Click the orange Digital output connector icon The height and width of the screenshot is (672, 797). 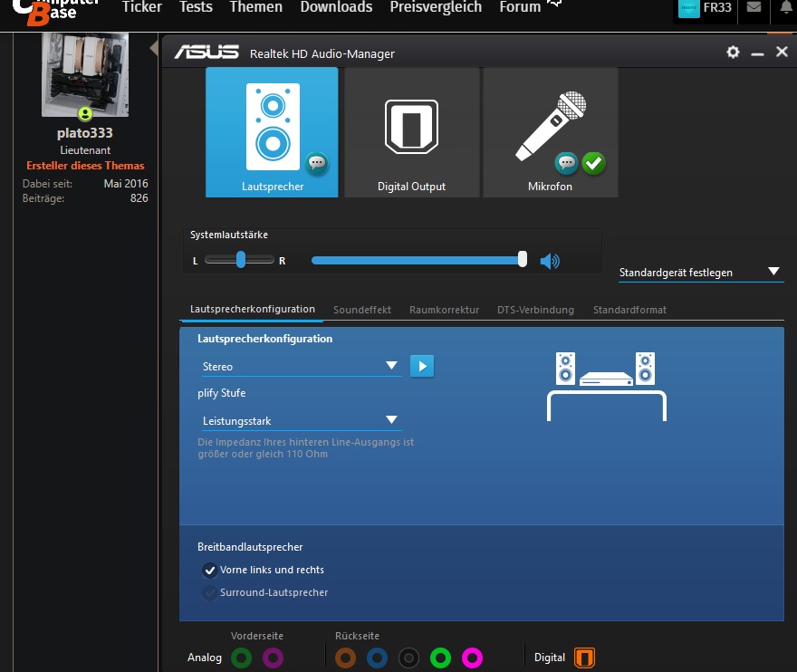tap(584, 658)
